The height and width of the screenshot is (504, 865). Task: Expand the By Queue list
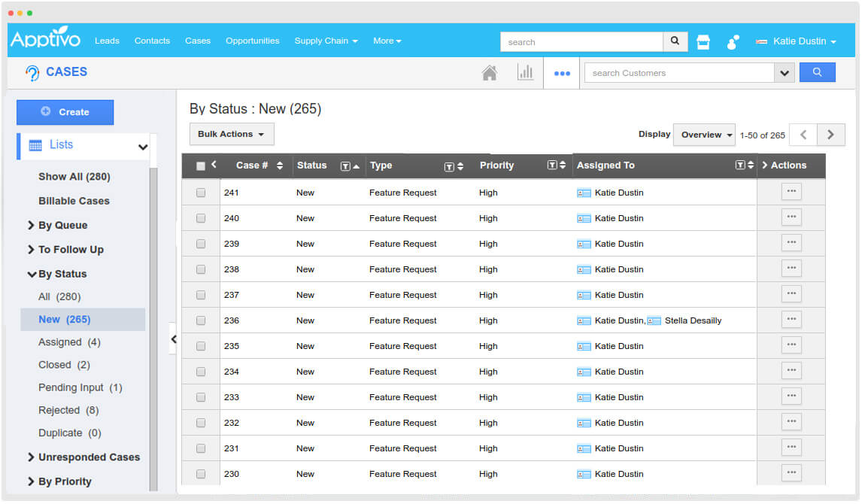[x=62, y=225]
